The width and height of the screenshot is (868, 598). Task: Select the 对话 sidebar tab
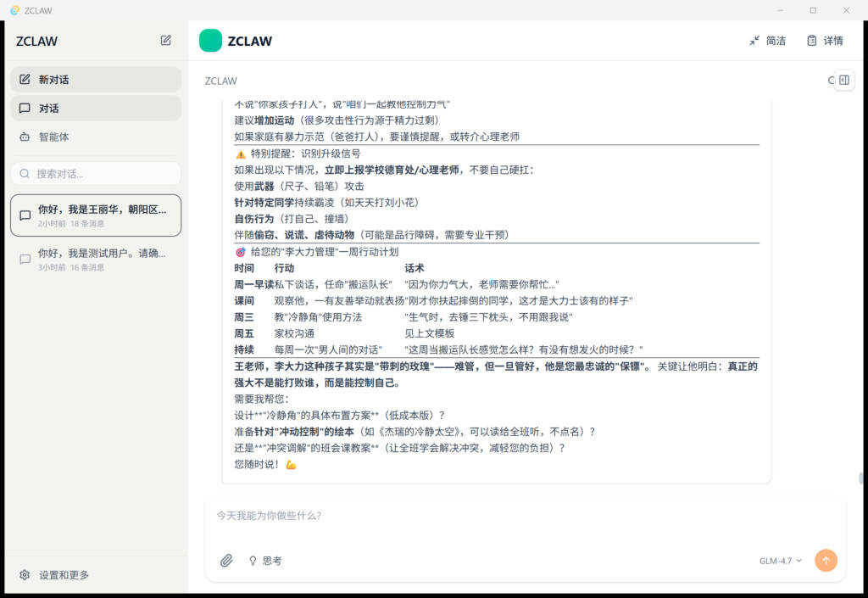(96, 108)
